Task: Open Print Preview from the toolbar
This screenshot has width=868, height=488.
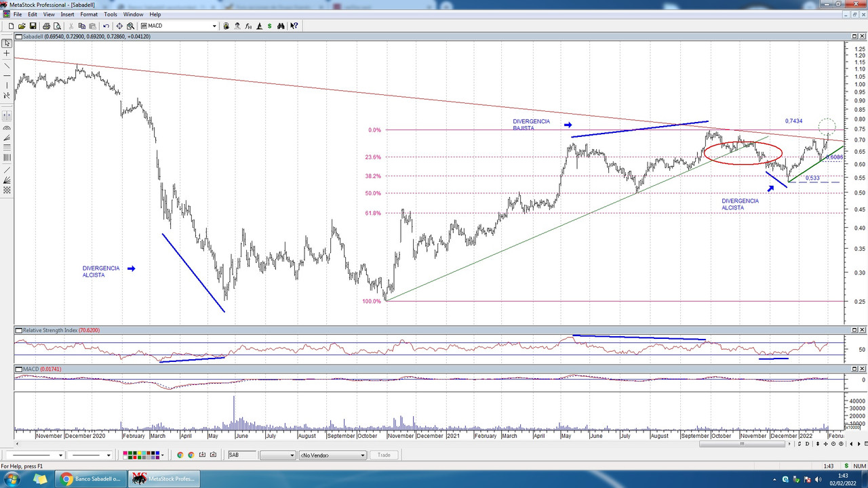Action: tap(57, 26)
